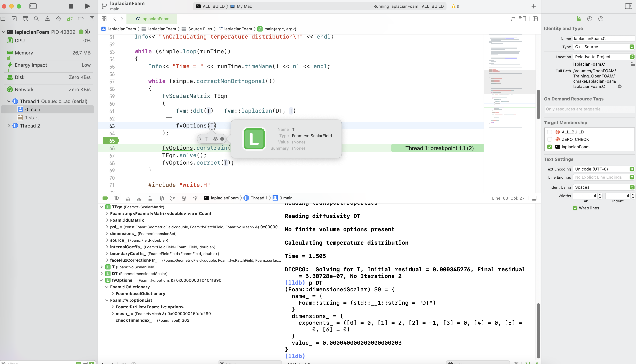Select the 1 start stack frame

(x=32, y=118)
